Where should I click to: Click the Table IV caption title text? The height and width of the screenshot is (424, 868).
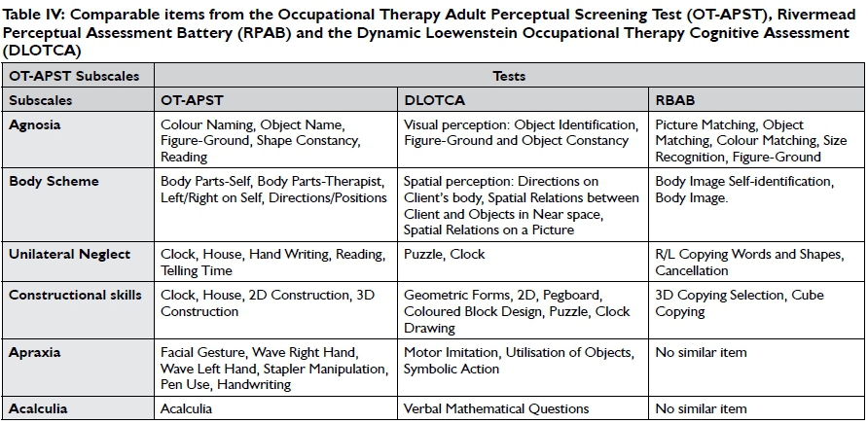433,32
